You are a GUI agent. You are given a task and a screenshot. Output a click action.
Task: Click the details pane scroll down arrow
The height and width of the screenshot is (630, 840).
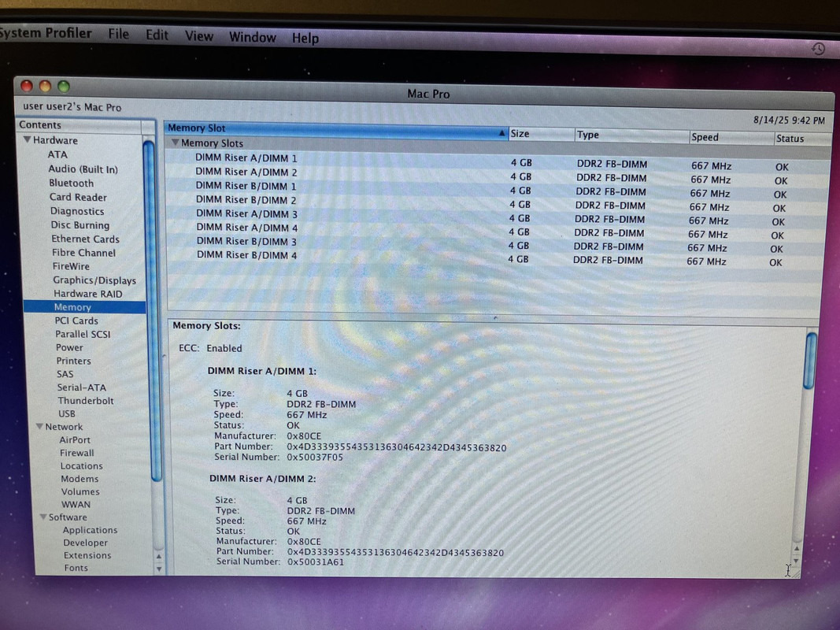click(x=796, y=561)
